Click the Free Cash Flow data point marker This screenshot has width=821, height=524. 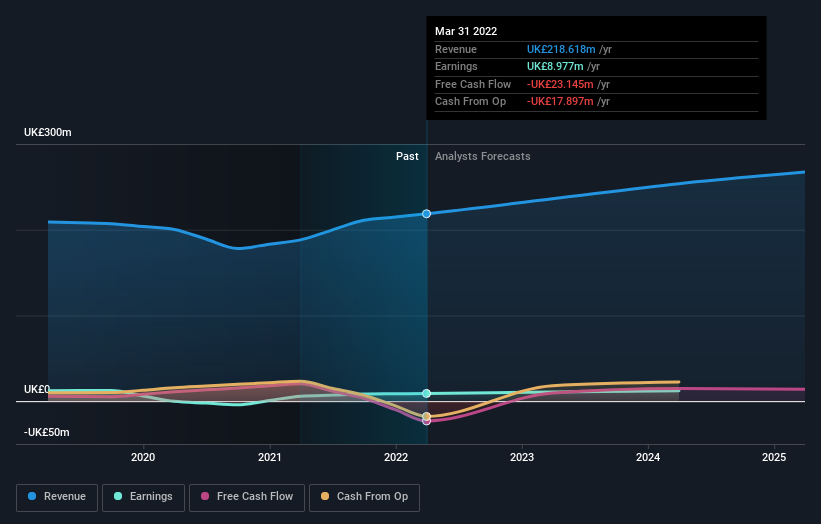coord(427,421)
